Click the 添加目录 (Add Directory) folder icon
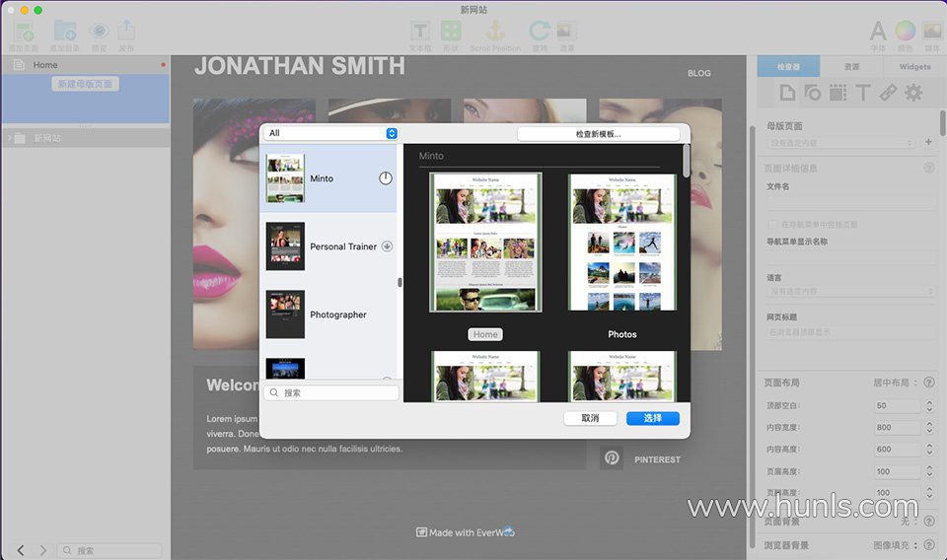The width and height of the screenshot is (947, 560). [x=65, y=31]
